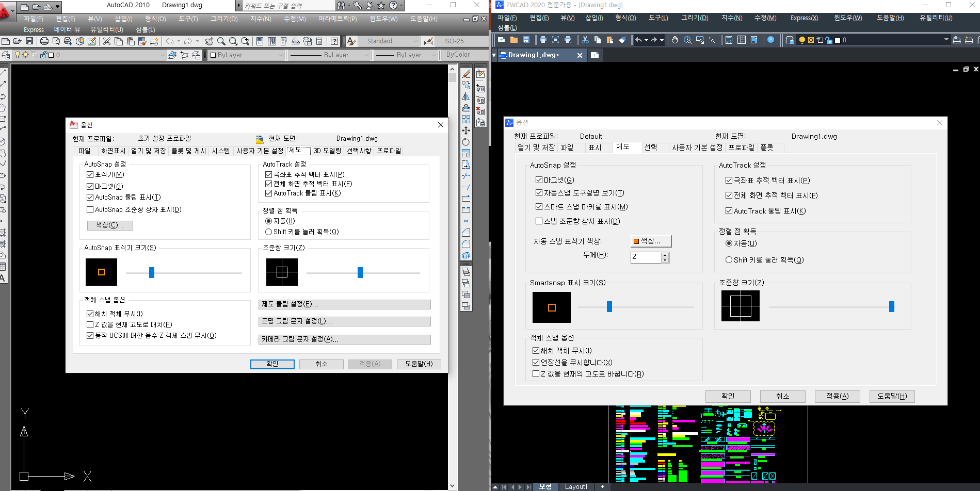Click 제도 툴팁 설정(E)... button
Image resolution: width=980 pixels, height=491 pixels.
(344, 304)
